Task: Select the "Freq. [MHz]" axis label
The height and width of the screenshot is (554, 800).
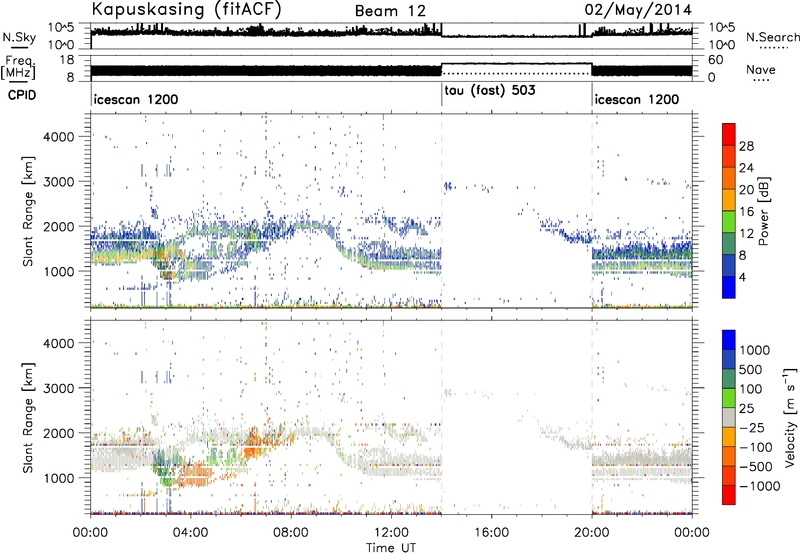Action: pos(18,68)
